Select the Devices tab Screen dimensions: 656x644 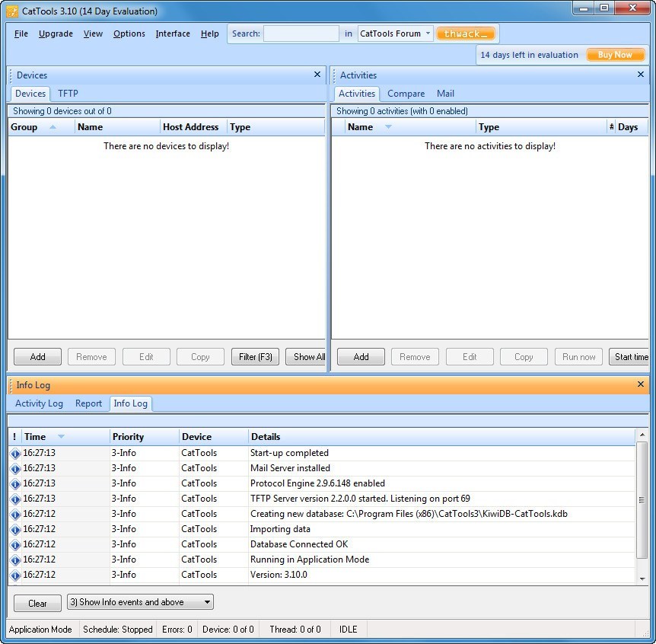point(30,94)
